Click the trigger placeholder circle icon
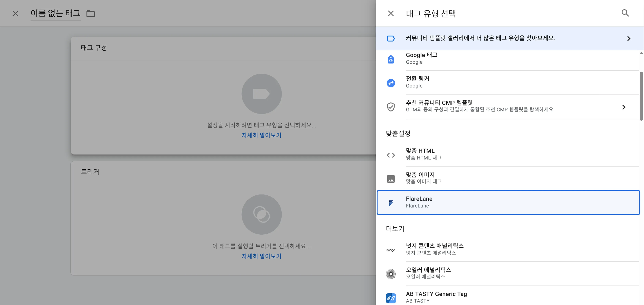The width and height of the screenshot is (644, 305). pos(262,215)
